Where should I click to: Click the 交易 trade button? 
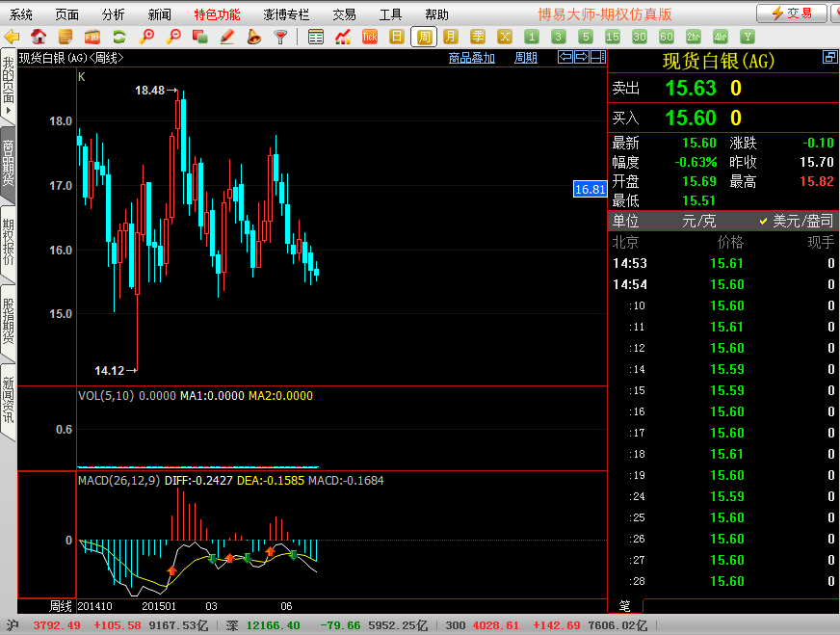pos(791,13)
